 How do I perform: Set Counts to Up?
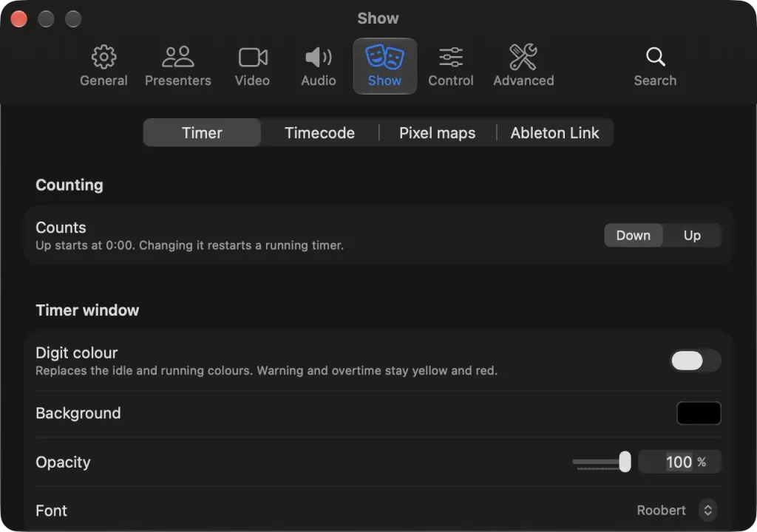[692, 236]
